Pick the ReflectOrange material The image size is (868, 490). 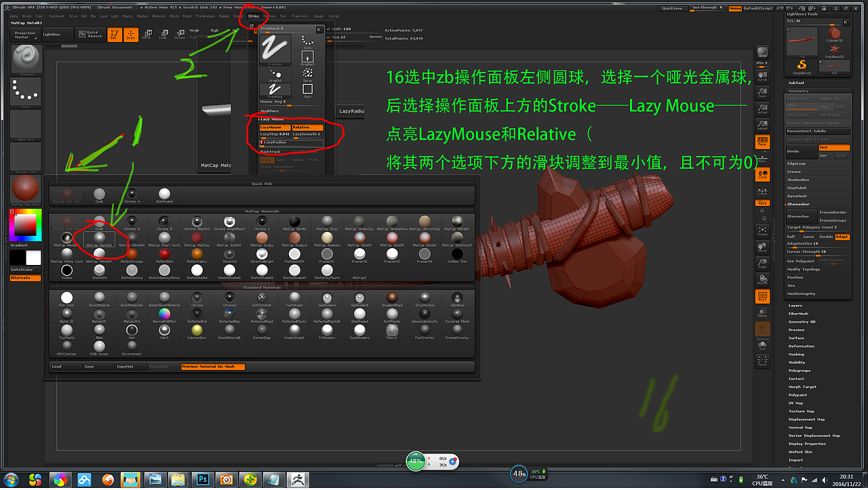click(x=132, y=256)
